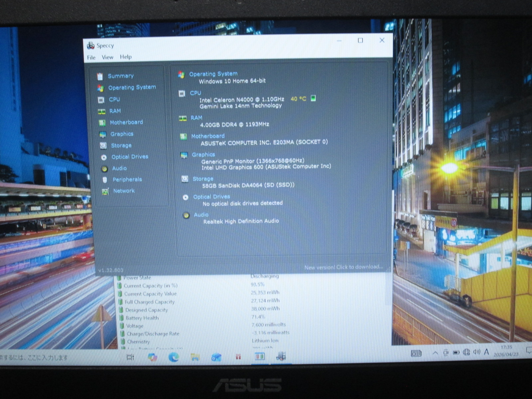This screenshot has width=532, height=399.
Task: Click the Storage heading in summary pane
Action: (203, 179)
